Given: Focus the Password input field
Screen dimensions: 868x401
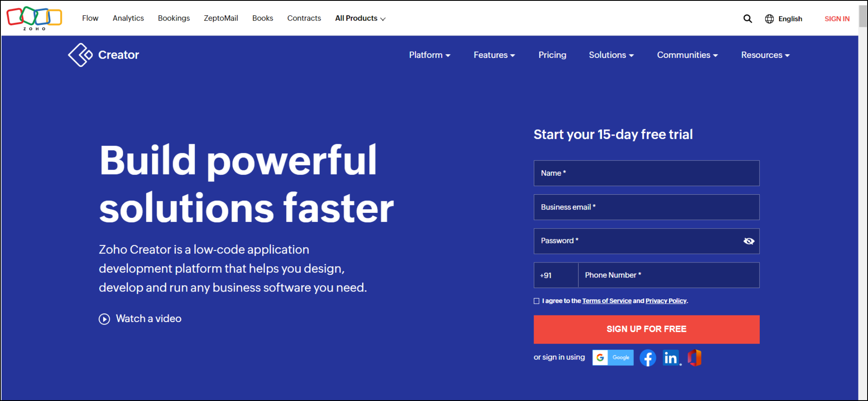Looking at the screenshot, I should [646, 241].
